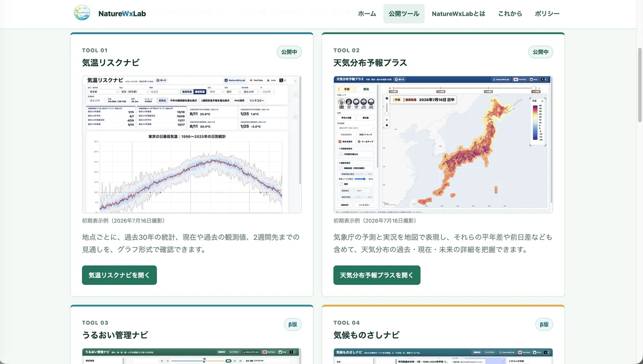This screenshot has height=364, width=643.
Task: Click the 天気分布予報プラスを開く button
Action: (x=377, y=275)
